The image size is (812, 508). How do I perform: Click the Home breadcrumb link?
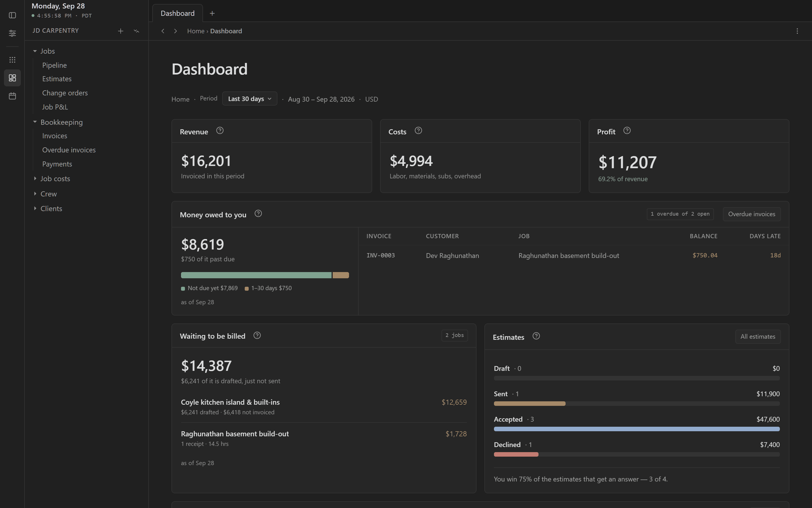(x=196, y=31)
